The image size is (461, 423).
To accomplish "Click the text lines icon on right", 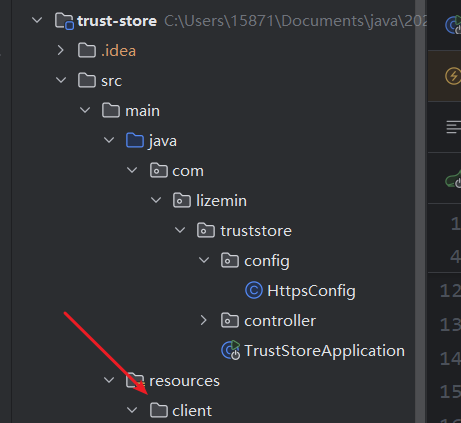I will (x=453, y=127).
